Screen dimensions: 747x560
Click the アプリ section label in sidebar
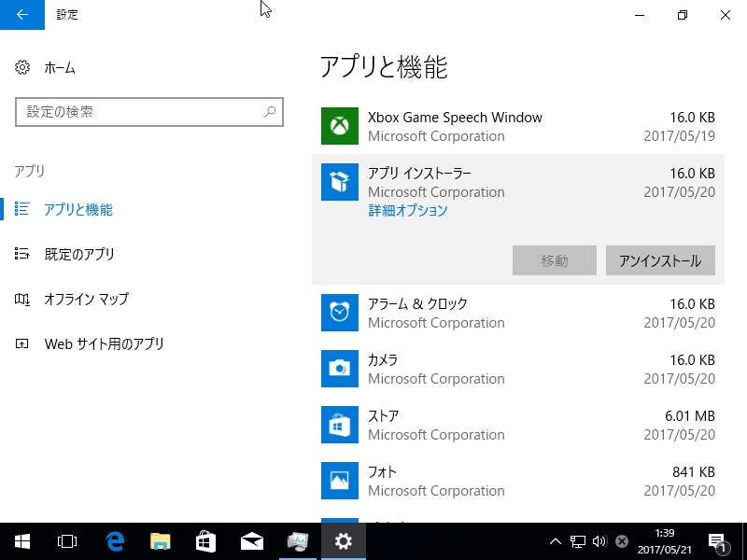pyautogui.click(x=30, y=171)
